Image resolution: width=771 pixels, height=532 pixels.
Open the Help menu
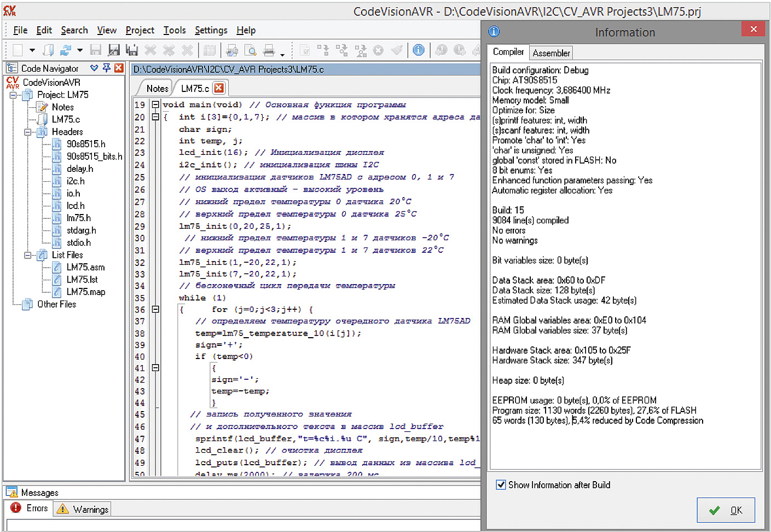[x=246, y=30]
